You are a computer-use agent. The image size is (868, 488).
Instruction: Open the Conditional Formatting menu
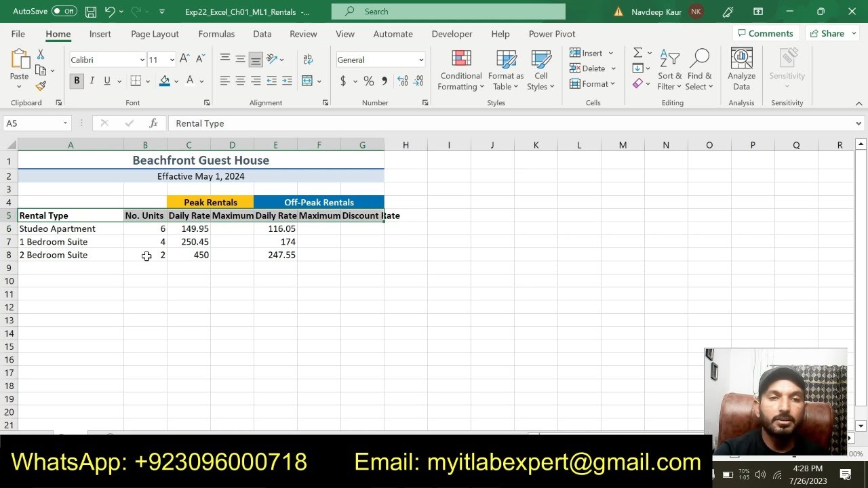click(x=461, y=69)
